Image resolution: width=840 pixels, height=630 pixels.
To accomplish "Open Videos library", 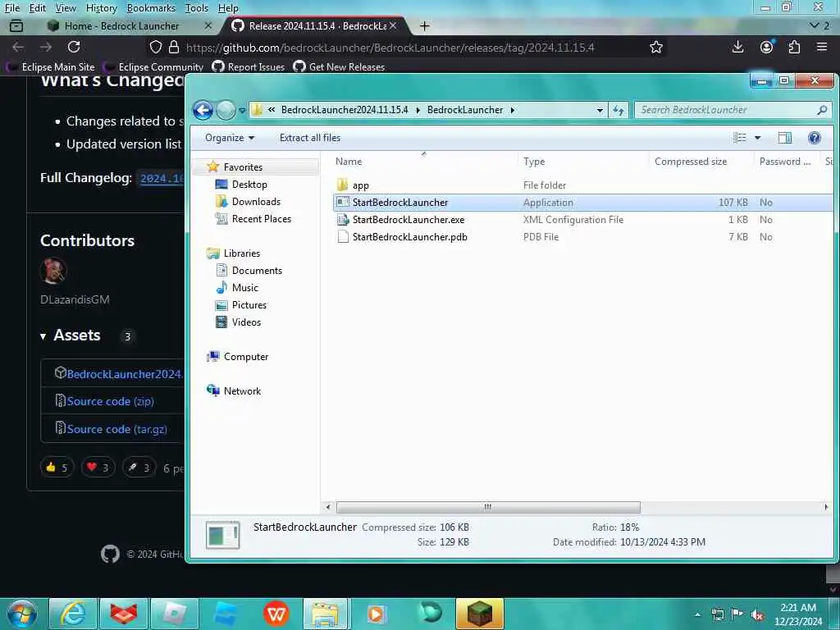I will point(246,322).
